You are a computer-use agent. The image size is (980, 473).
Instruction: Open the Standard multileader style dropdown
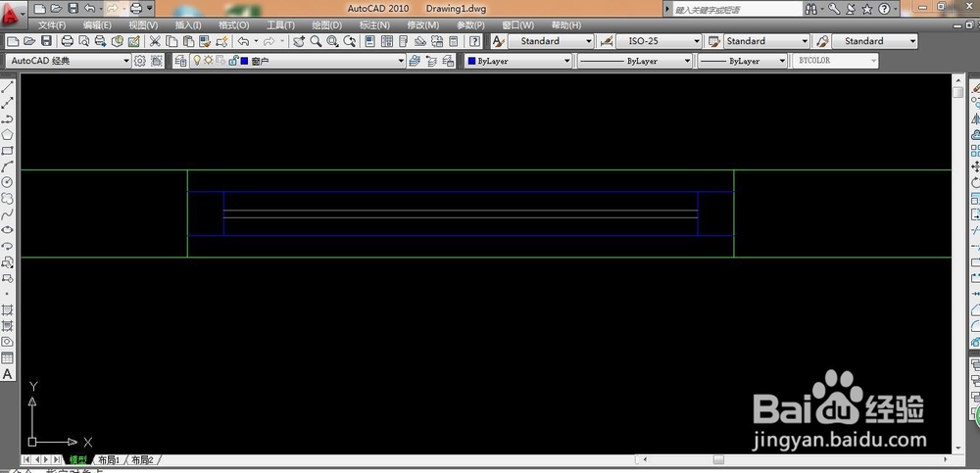point(875,41)
